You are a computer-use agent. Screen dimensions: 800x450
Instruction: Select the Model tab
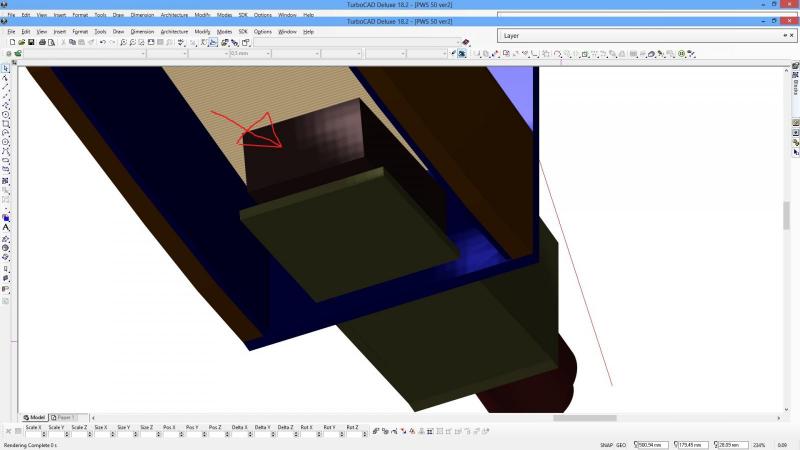tap(35, 417)
